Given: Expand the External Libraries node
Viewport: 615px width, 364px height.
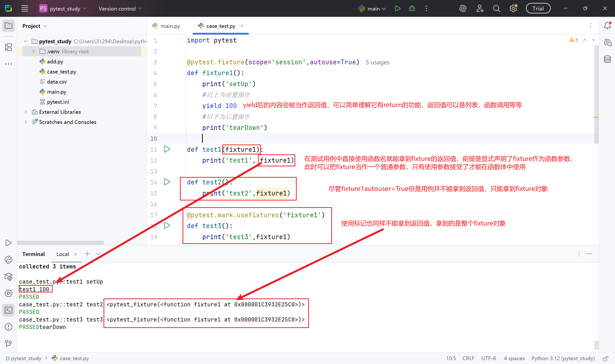Looking at the screenshot, I should pos(25,112).
